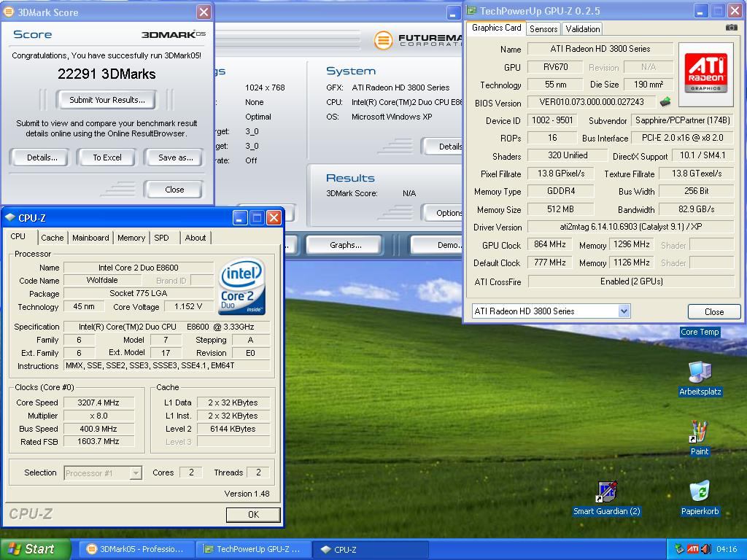The height and width of the screenshot is (560, 747).
Task: Click the Rated FSB 1603.7 MHz value
Action: pos(98,441)
